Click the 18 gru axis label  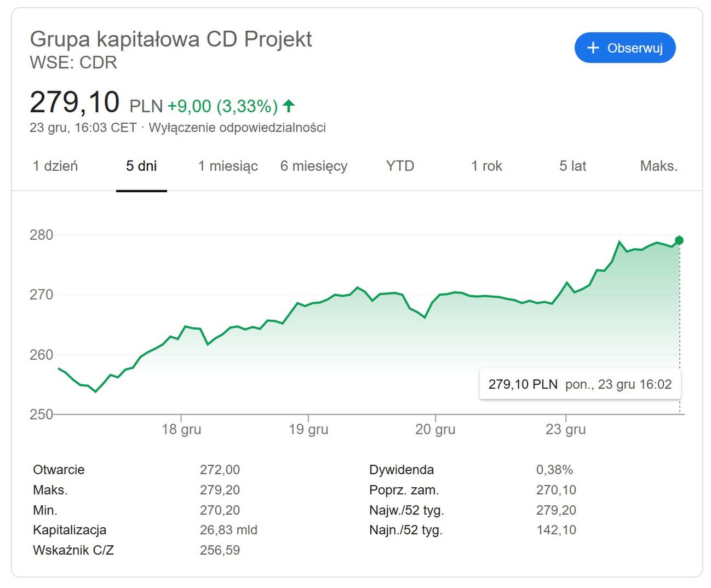coord(181,429)
